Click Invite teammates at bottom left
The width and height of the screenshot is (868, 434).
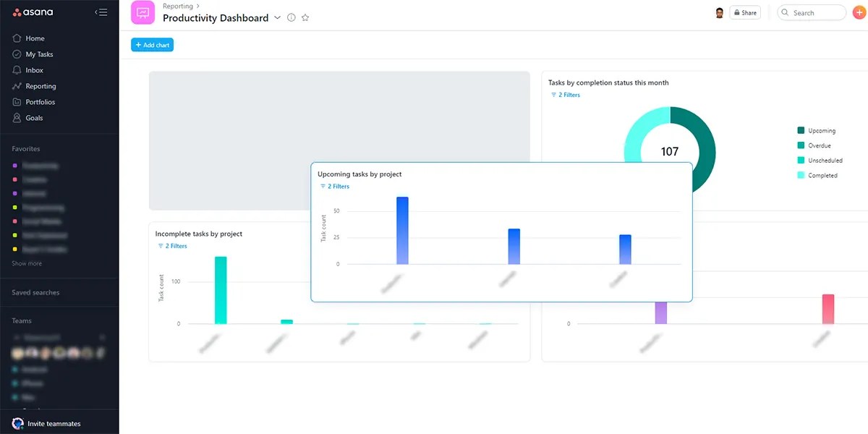point(48,423)
